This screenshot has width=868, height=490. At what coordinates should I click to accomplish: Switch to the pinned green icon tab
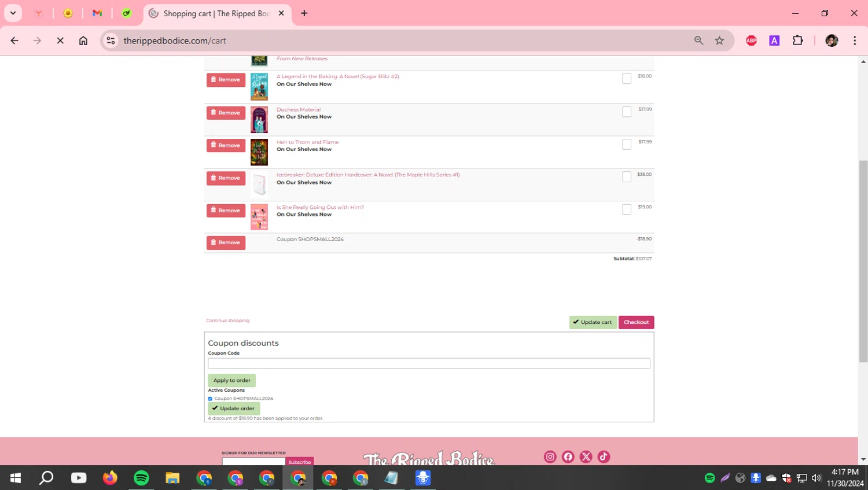tap(127, 13)
